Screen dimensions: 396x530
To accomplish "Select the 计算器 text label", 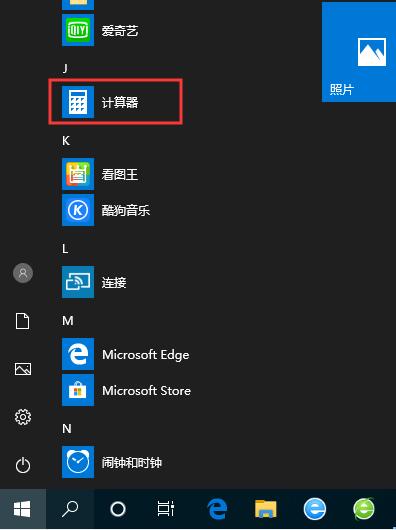I will point(120,102).
